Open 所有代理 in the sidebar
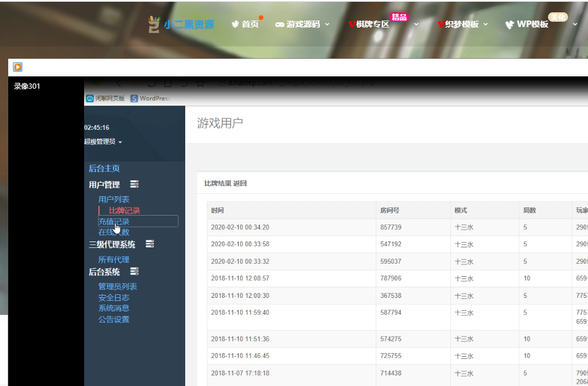This screenshot has height=386, width=588. (113, 260)
